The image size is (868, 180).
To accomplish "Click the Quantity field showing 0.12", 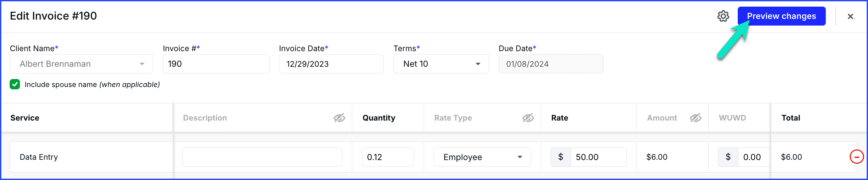I will pos(387,157).
